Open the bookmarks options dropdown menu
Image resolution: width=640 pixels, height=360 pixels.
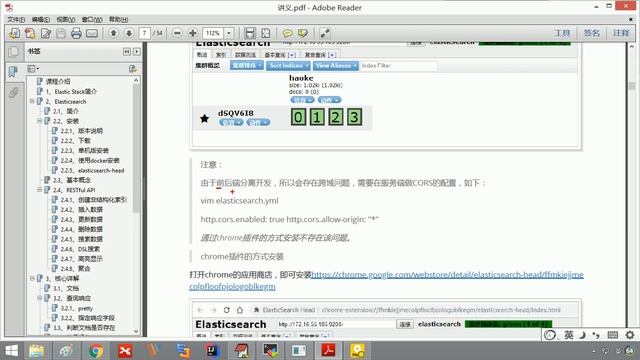coord(33,69)
